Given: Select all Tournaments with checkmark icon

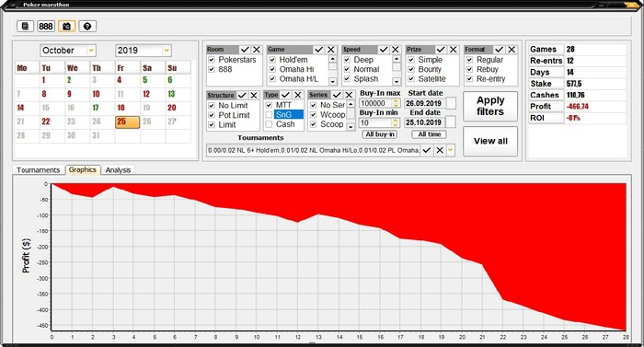Looking at the screenshot, I should click(x=427, y=150).
